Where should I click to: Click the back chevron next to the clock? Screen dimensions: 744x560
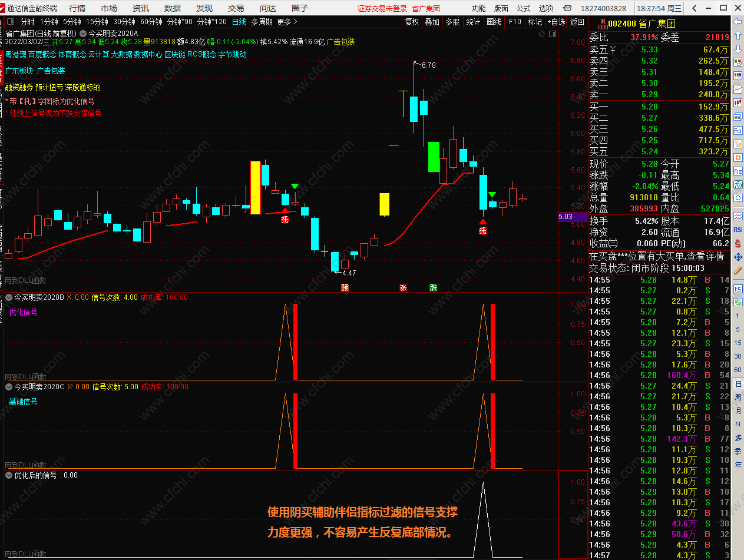click(694, 8)
